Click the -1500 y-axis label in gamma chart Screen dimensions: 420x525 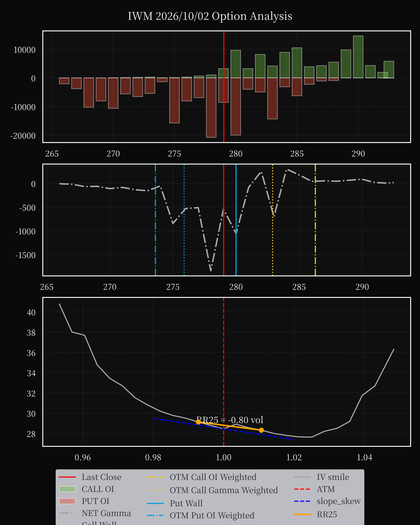[x=26, y=255]
